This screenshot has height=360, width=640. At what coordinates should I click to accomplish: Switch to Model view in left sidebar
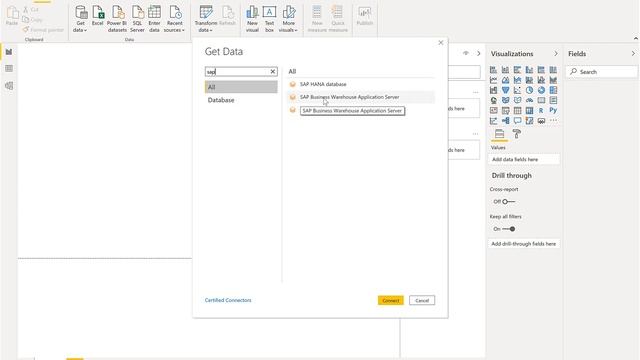tap(9, 86)
